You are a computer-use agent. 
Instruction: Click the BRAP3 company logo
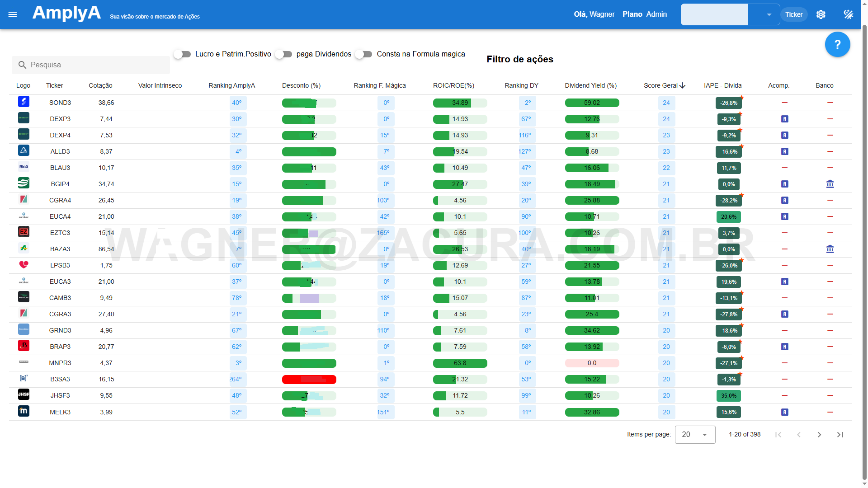tap(24, 346)
